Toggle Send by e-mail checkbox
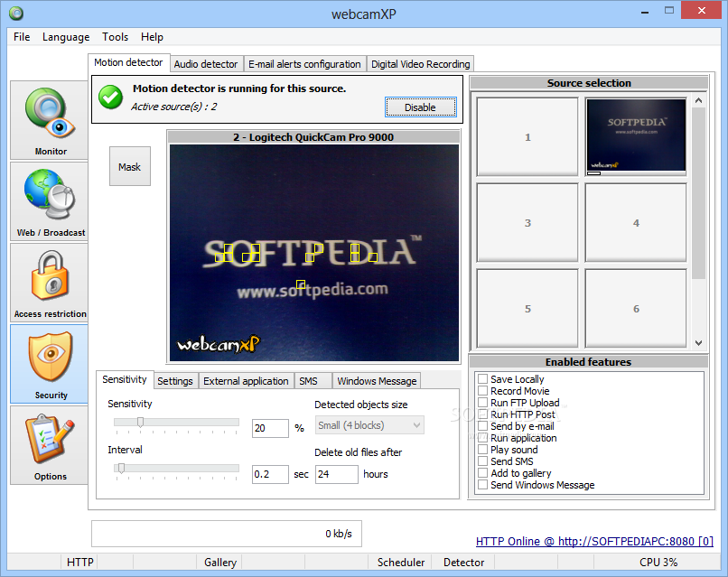Image resolution: width=728 pixels, height=577 pixels. (483, 425)
